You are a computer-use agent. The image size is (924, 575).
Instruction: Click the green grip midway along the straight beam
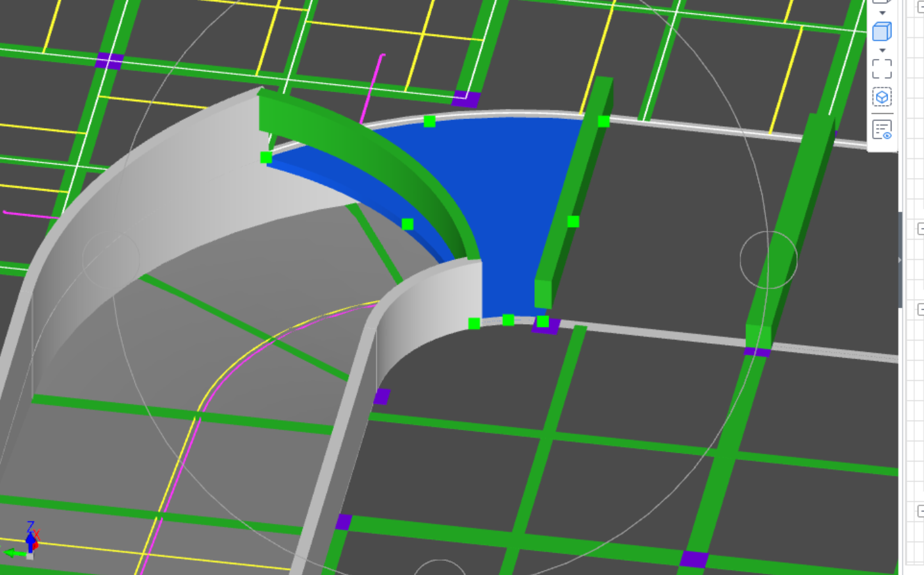click(573, 221)
